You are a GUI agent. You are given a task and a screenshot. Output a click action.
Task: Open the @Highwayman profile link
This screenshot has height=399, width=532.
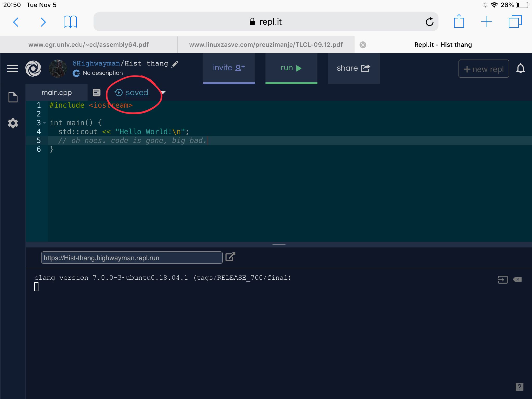(96, 63)
